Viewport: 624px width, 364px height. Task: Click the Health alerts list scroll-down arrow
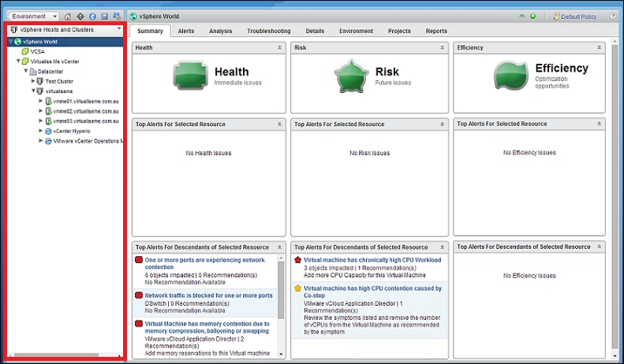tap(281, 354)
